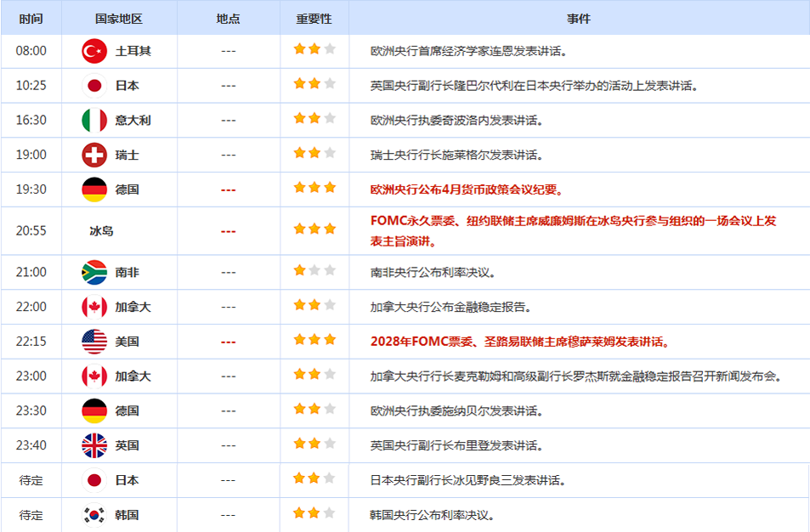Select the 20:55 time cell
The width and height of the screenshot is (810, 532).
tap(31, 231)
